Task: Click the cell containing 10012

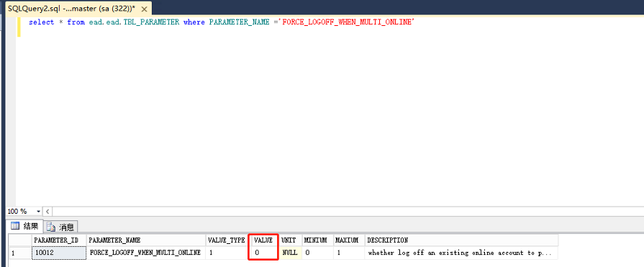Action: [x=59, y=253]
